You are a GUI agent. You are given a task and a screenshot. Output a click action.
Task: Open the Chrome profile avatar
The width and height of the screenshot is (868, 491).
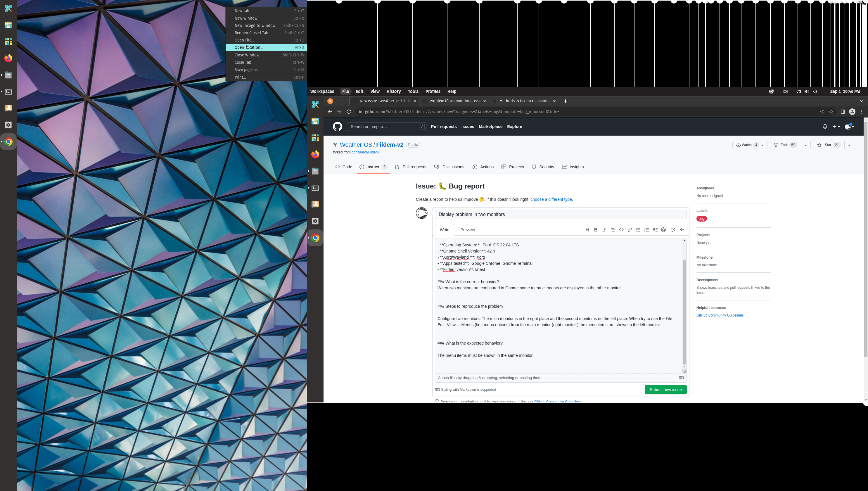point(852,112)
